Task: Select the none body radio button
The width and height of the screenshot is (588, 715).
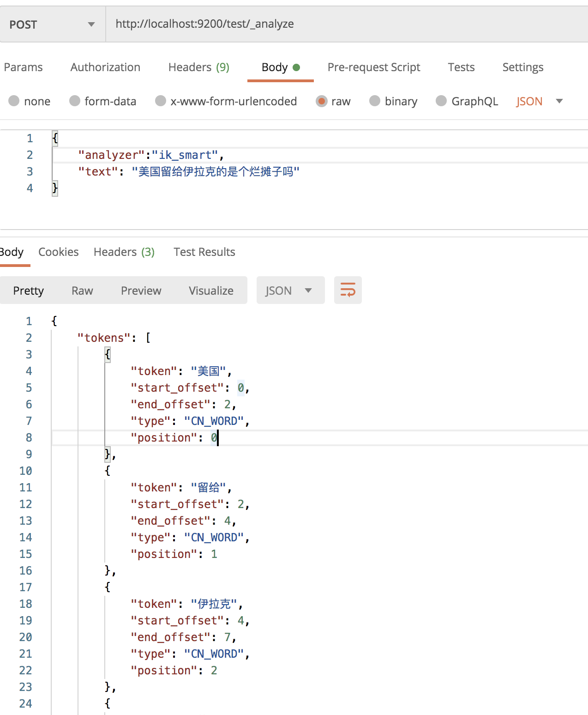Action: click(14, 101)
